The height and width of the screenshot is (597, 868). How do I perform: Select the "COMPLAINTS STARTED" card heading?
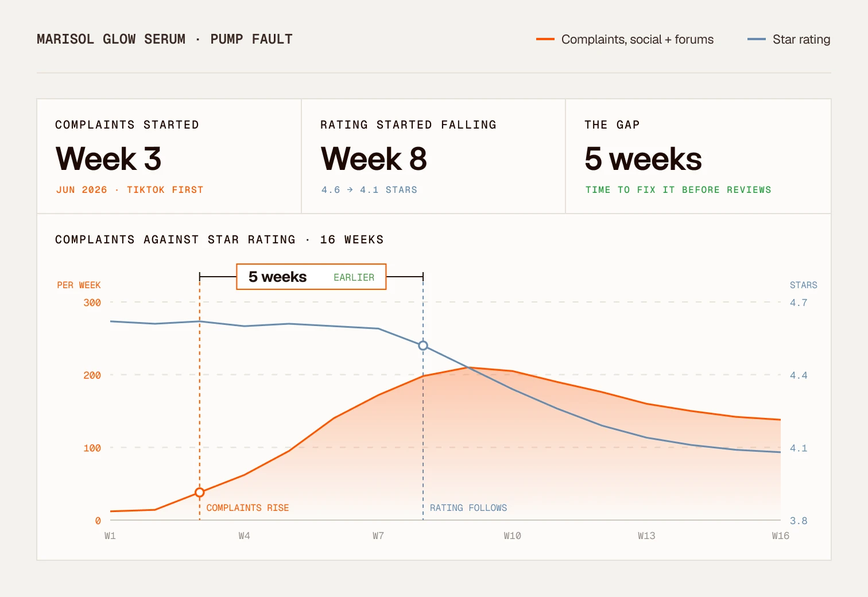click(x=127, y=125)
